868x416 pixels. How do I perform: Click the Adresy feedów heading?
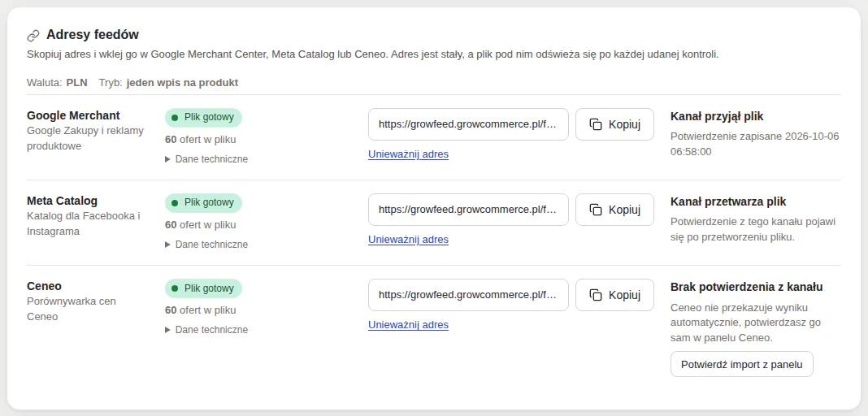click(x=93, y=35)
